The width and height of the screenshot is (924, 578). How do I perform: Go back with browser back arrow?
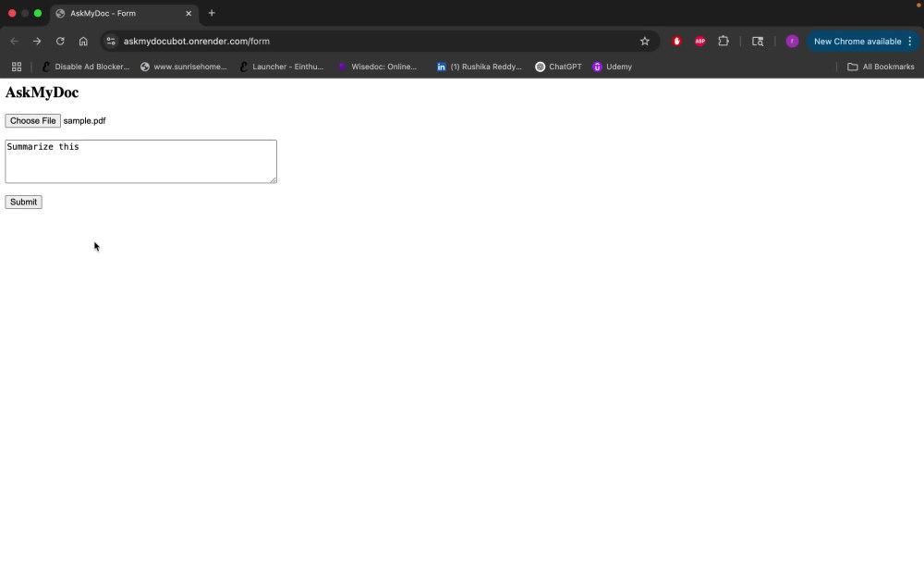point(14,42)
